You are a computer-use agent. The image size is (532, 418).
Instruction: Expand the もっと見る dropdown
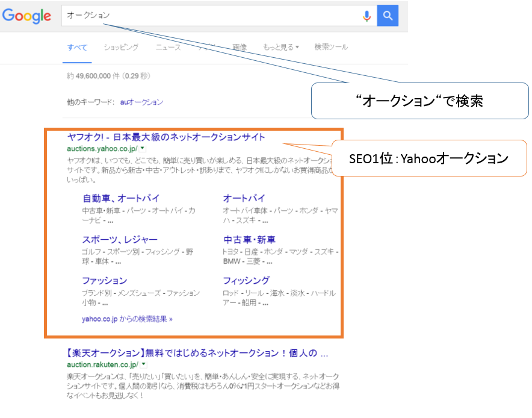281,47
